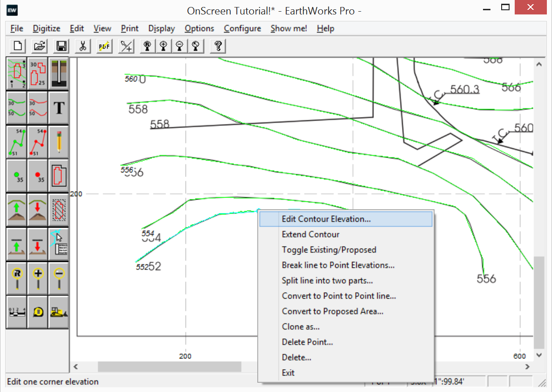Open the Print menu

130,28
